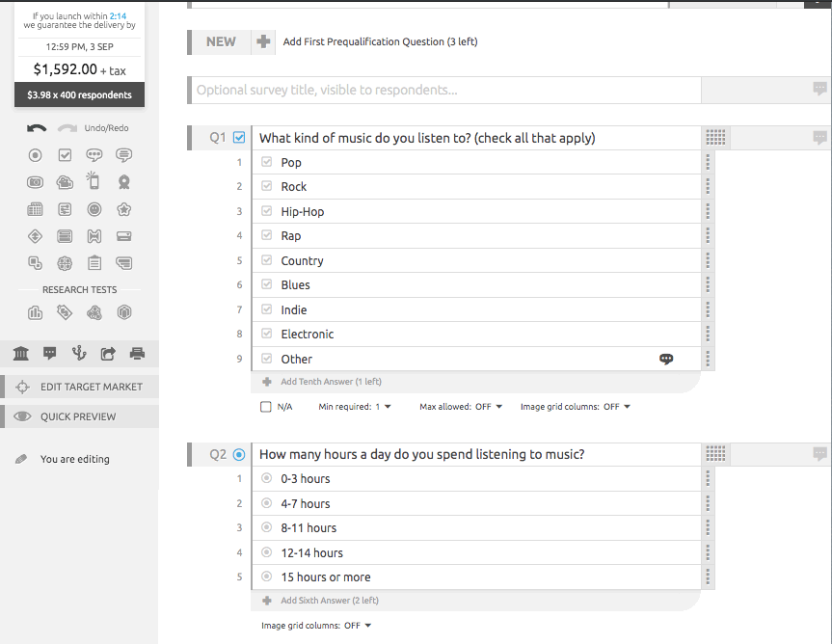Open the price tag research test icon
This screenshot has width=832, height=644.
(x=65, y=312)
